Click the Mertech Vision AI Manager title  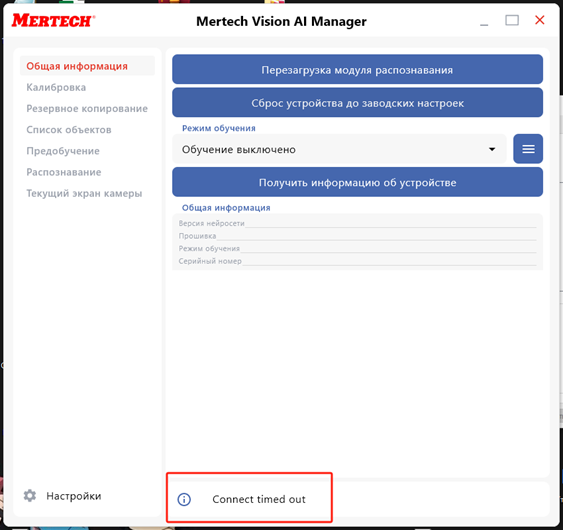pyautogui.click(x=281, y=21)
